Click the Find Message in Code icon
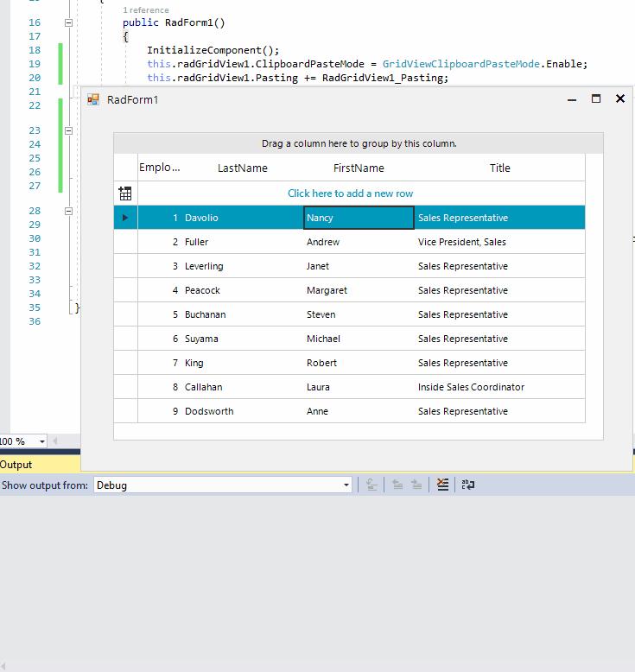 tap(371, 485)
